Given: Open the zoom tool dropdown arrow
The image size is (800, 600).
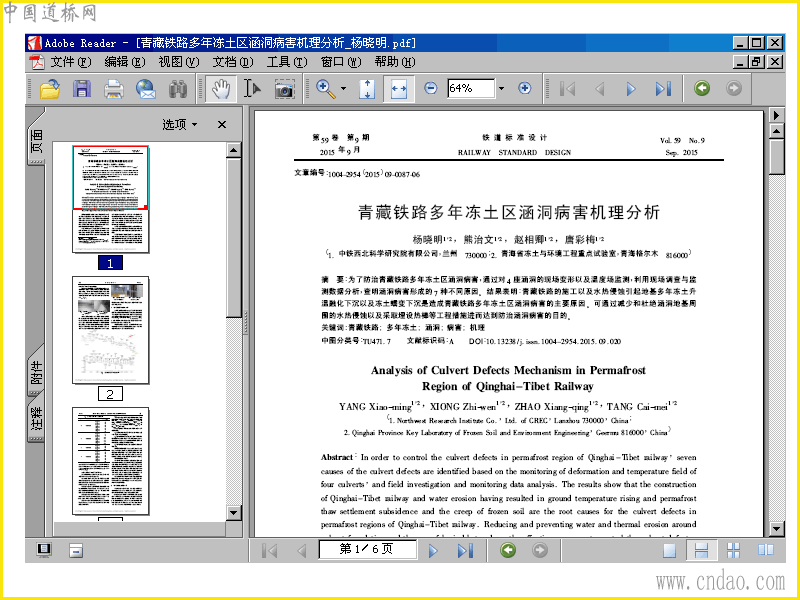Looking at the screenshot, I should coord(343,89).
